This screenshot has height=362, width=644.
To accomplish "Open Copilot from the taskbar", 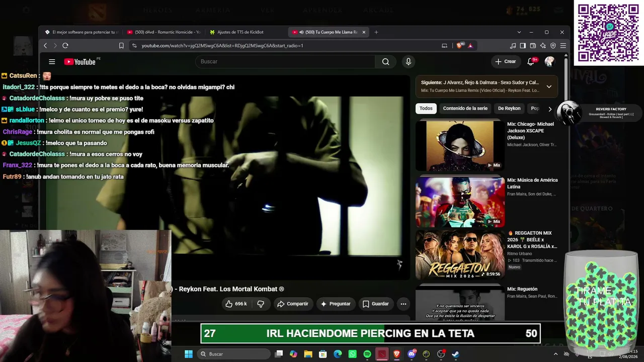I will tap(293, 354).
